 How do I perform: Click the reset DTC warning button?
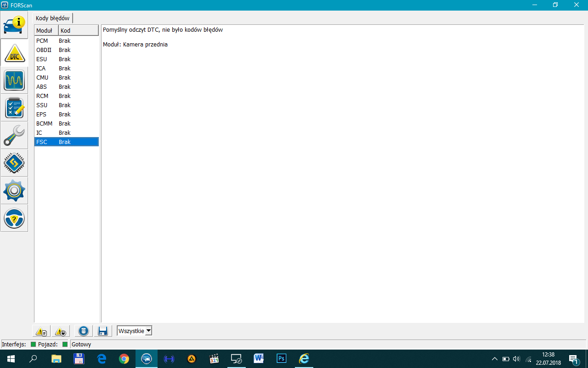[x=60, y=331]
